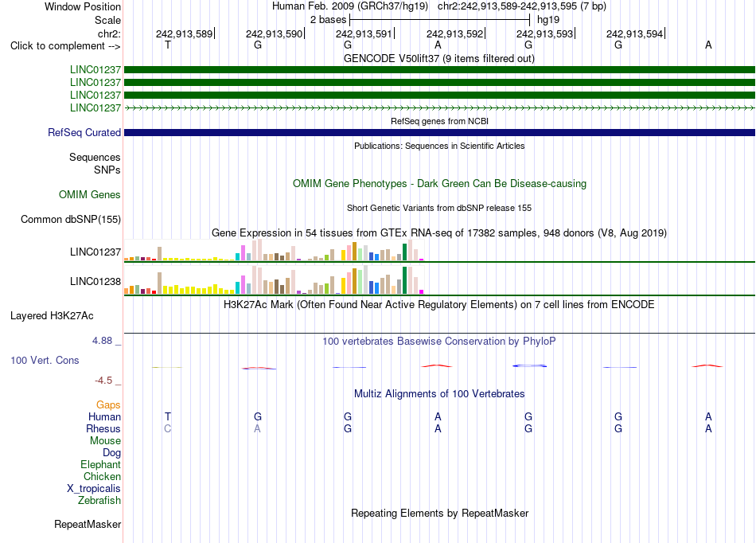The height and width of the screenshot is (543, 756).
Task: Click the Rhesus species label
Action: click(103, 428)
